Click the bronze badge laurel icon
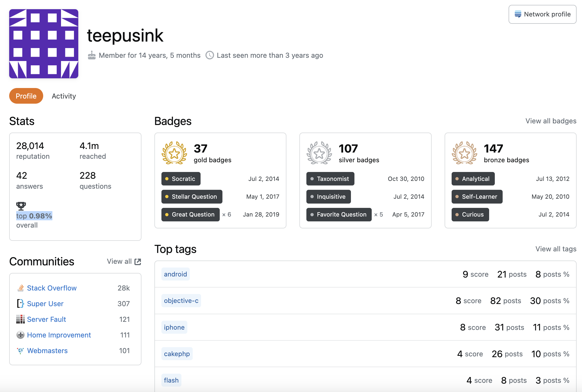 tap(464, 153)
